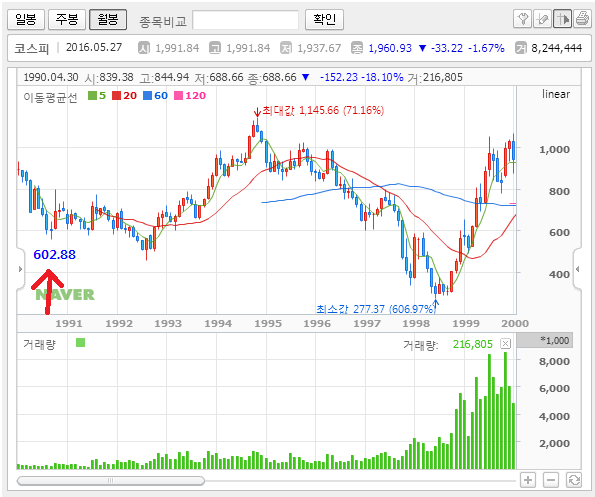
Task: Select the 월봉 monthly candle view
Action: click(108, 19)
